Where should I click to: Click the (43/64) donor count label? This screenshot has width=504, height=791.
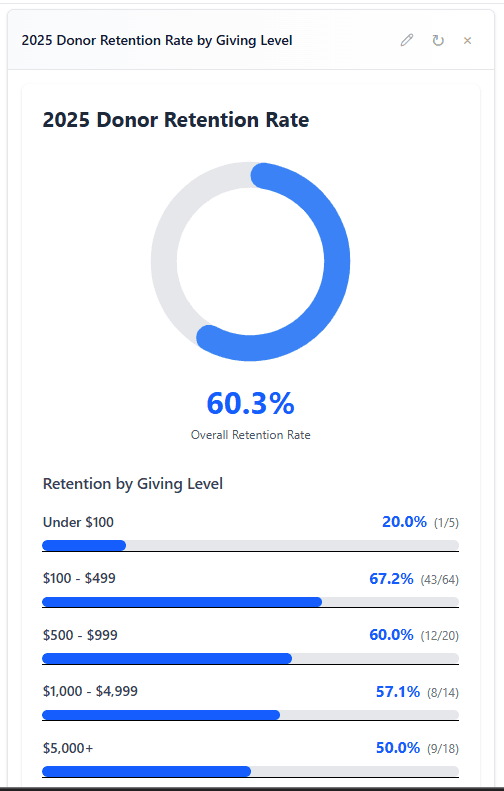[440, 580]
